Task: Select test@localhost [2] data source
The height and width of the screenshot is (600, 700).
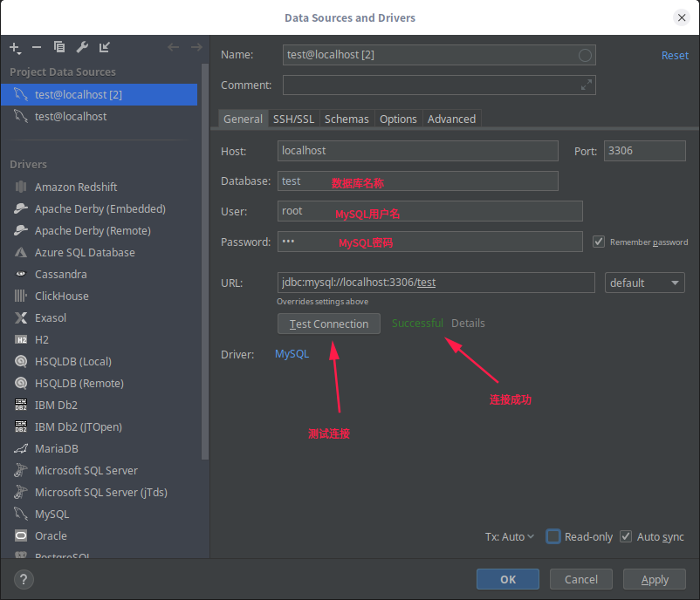Action: point(100,94)
